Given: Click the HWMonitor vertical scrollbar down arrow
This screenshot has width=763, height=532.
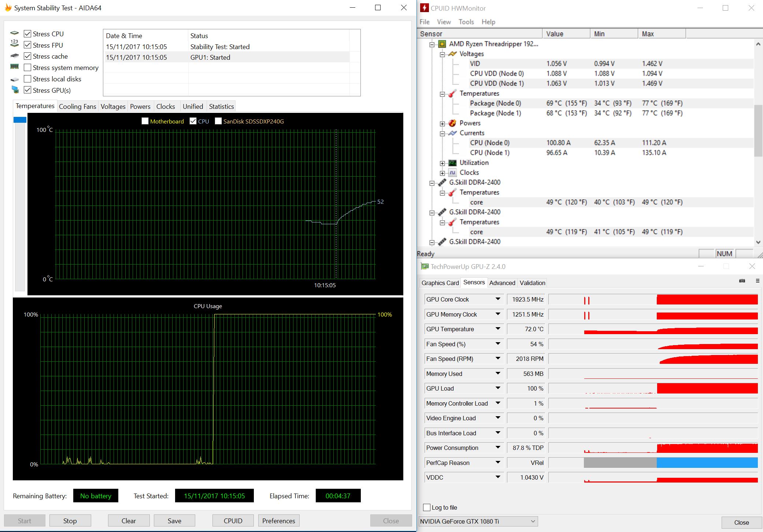Looking at the screenshot, I should click(758, 242).
